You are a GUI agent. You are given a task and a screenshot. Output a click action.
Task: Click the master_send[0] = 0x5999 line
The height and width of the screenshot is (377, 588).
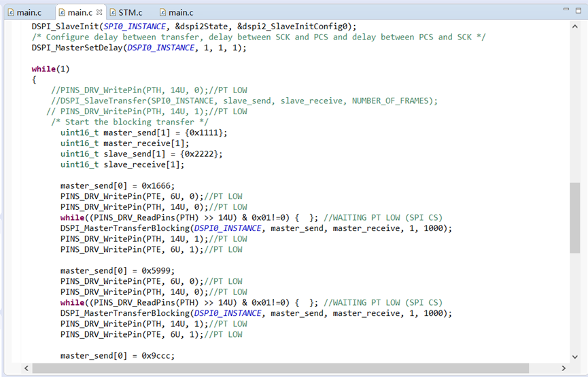pos(118,271)
